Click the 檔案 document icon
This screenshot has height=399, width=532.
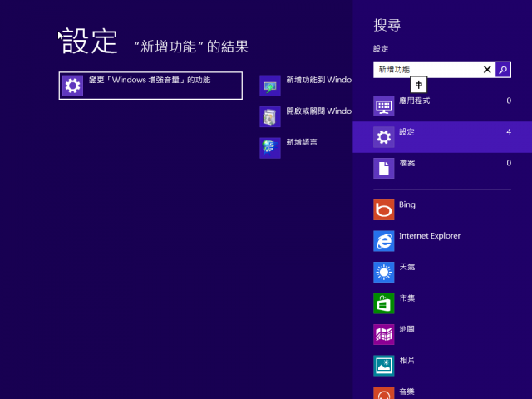384,168
